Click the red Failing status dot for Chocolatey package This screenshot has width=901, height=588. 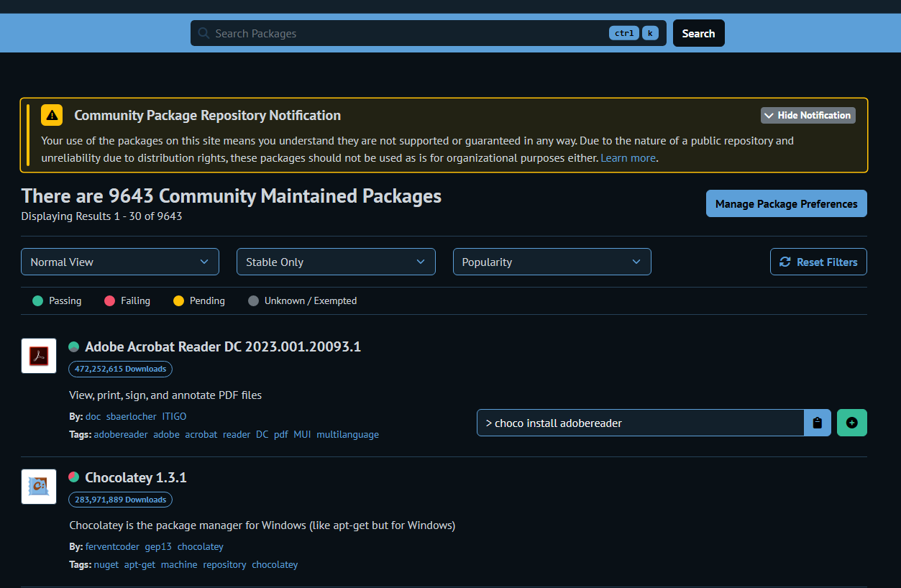coord(73,477)
